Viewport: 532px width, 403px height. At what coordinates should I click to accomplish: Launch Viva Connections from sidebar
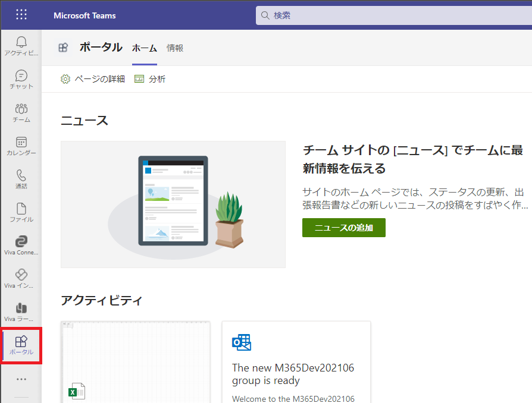[21, 245]
